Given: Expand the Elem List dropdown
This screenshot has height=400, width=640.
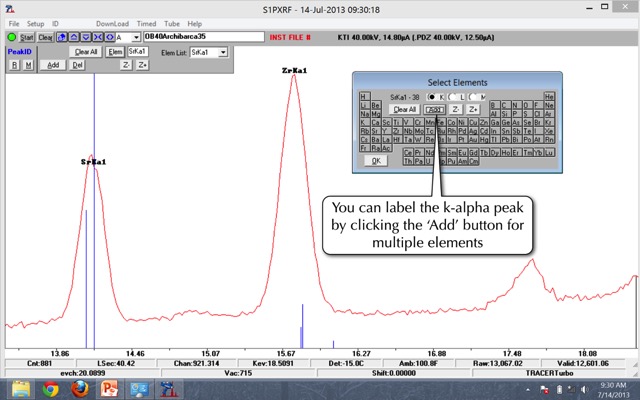Looking at the screenshot, I should (223, 52).
